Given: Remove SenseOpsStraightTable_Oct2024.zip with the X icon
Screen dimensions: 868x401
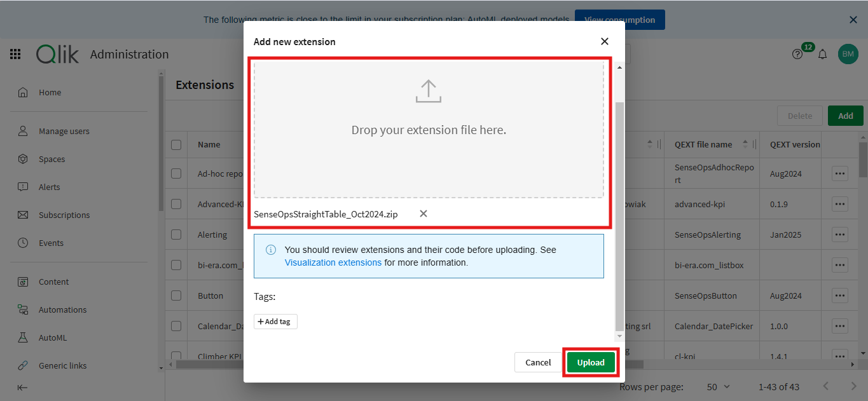Looking at the screenshot, I should point(423,214).
